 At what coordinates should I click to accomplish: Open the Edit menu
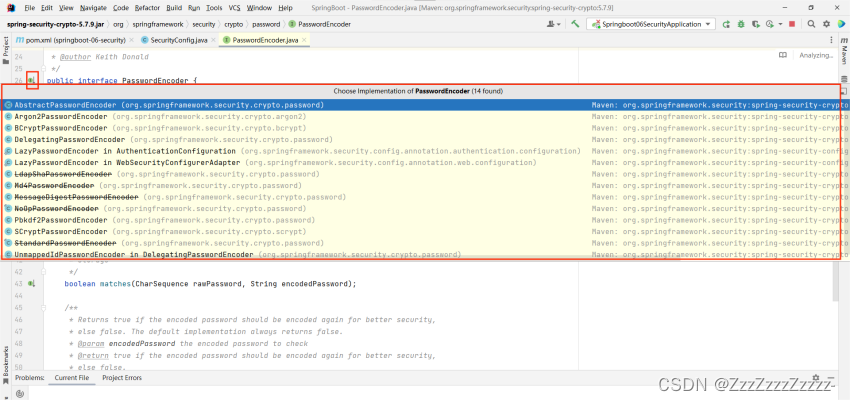pyautogui.click(x=47, y=8)
